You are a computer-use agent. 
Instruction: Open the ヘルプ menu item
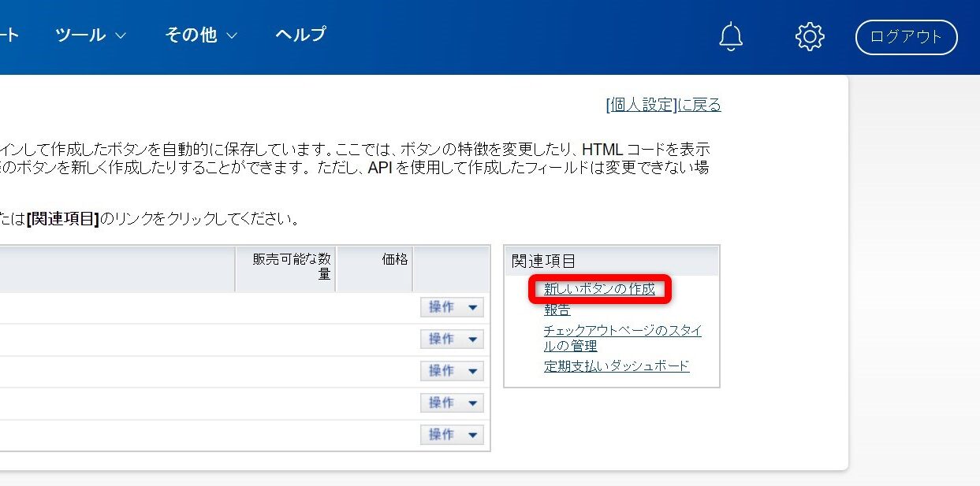(300, 35)
